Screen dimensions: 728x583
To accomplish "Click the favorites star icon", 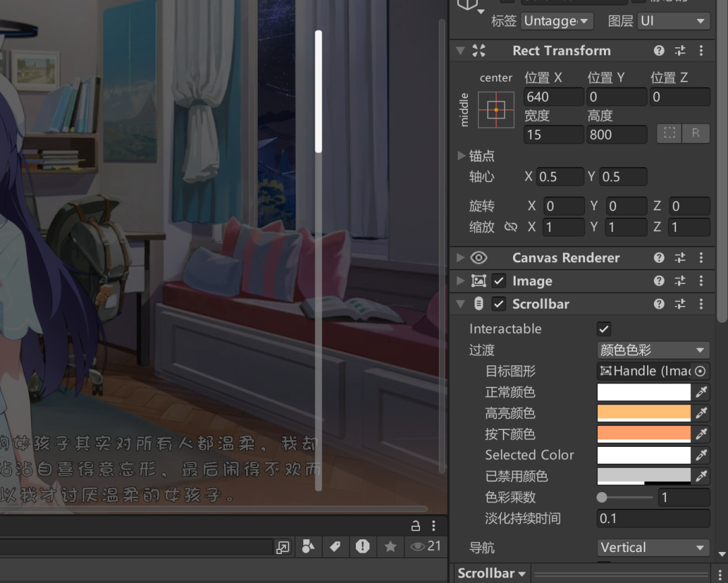I will [x=390, y=547].
